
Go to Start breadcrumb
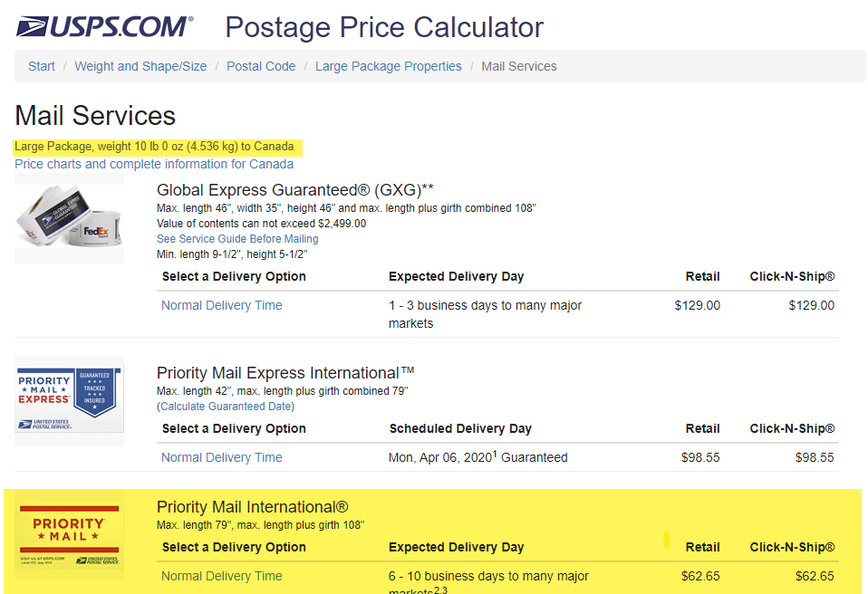point(42,66)
